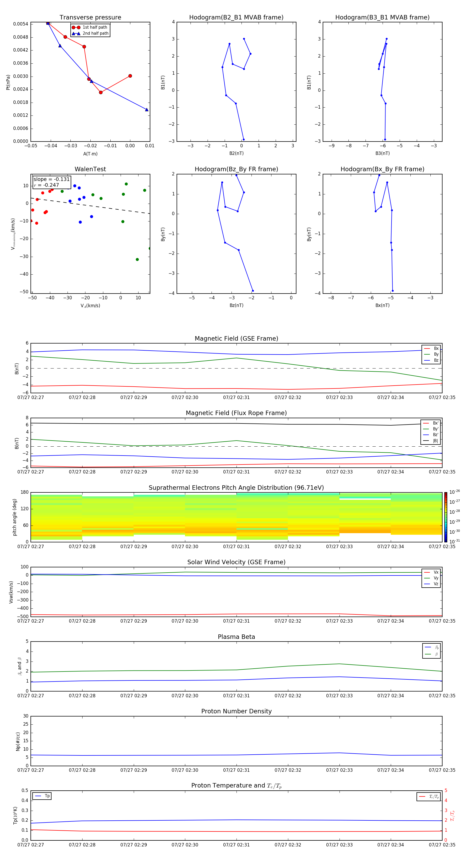This screenshot has height=868, width=473.
Task: Click "07/27 02:27" tick under GSE Magnetic Field panel
Action: pyautogui.click(x=31, y=398)
